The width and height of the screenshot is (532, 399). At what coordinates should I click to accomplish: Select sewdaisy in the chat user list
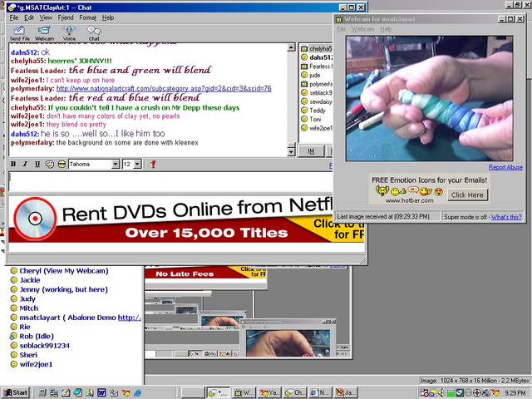[x=317, y=101]
